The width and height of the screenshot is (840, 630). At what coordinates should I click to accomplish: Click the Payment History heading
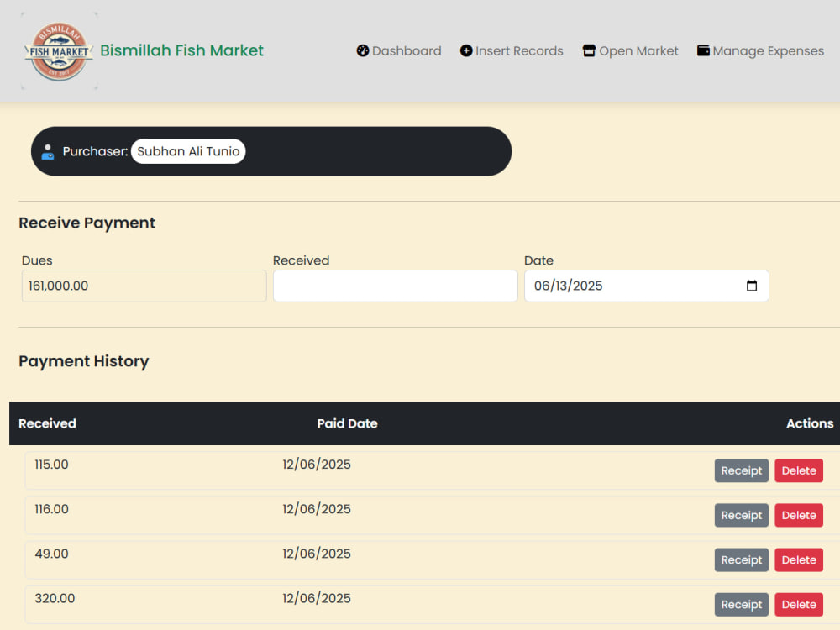click(83, 361)
